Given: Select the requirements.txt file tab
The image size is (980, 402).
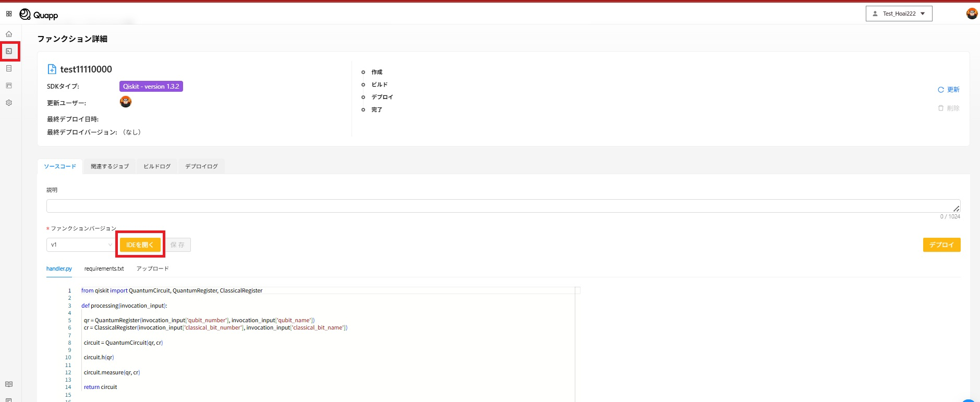Looking at the screenshot, I should coord(104,269).
